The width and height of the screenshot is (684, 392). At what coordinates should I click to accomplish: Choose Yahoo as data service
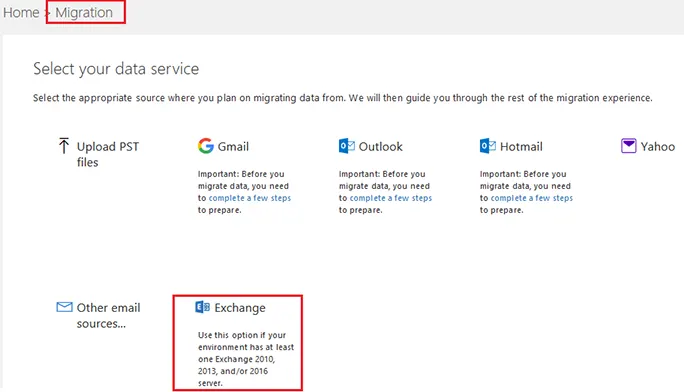click(x=658, y=147)
